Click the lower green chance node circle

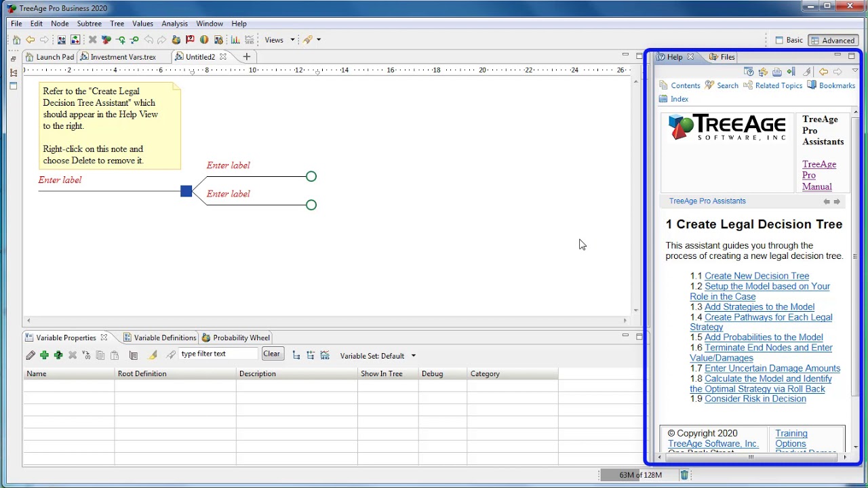311,205
